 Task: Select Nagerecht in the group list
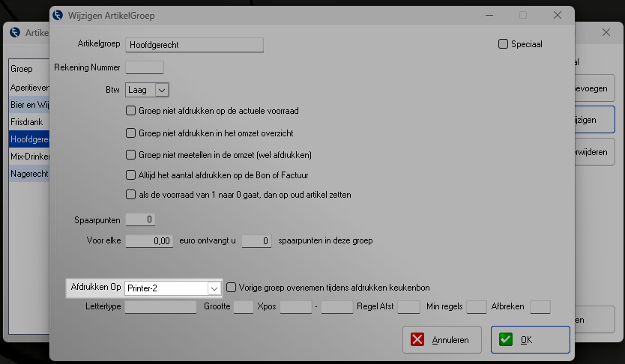tap(28, 174)
